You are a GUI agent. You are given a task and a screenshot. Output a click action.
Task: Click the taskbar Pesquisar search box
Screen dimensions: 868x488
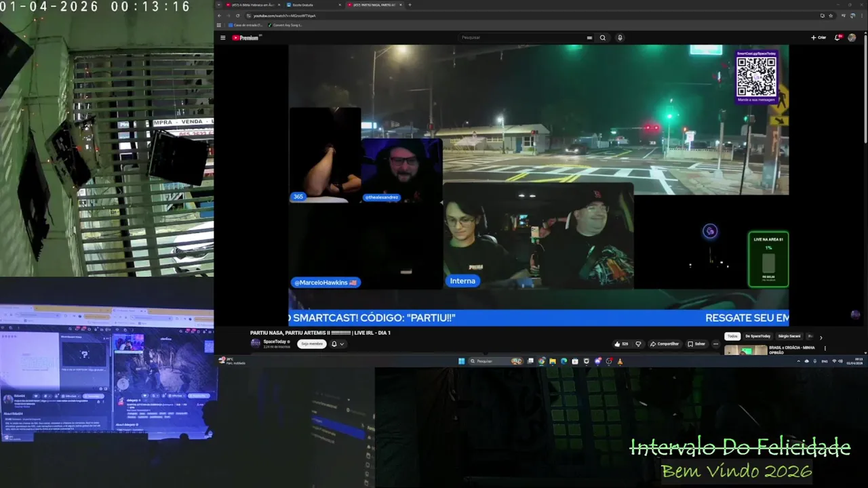496,361
